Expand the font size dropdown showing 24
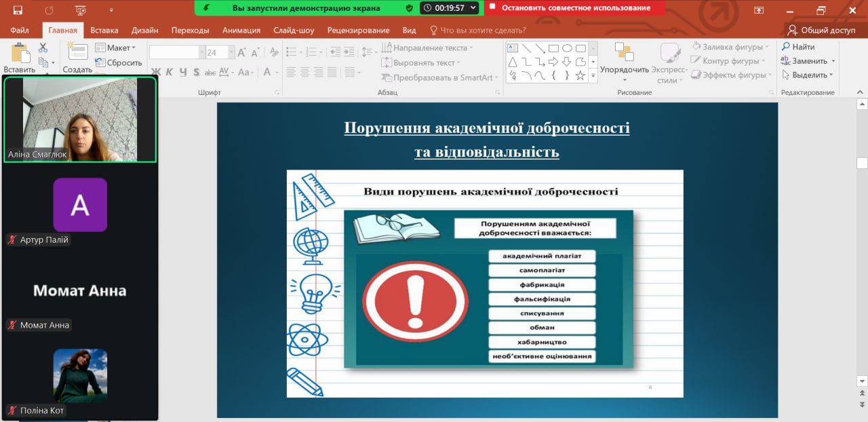The height and width of the screenshot is (422, 868). (x=231, y=53)
